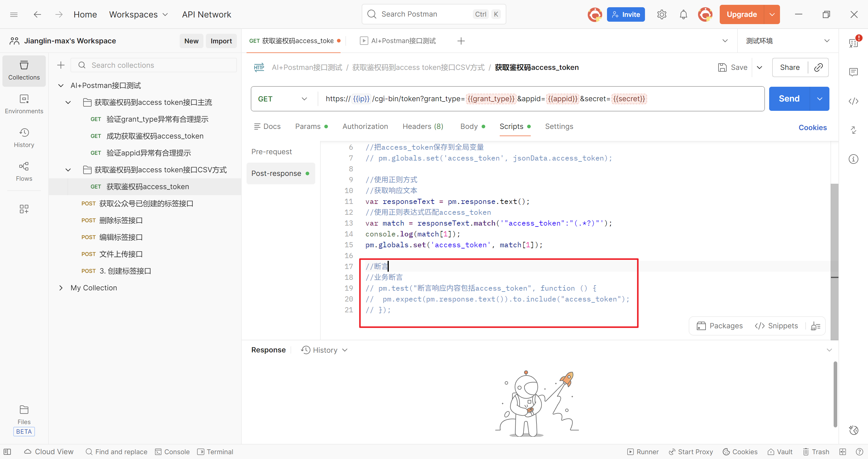Click the beautify script icon beside Snippets
The width and height of the screenshot is (868, 459).
(816, 326)
